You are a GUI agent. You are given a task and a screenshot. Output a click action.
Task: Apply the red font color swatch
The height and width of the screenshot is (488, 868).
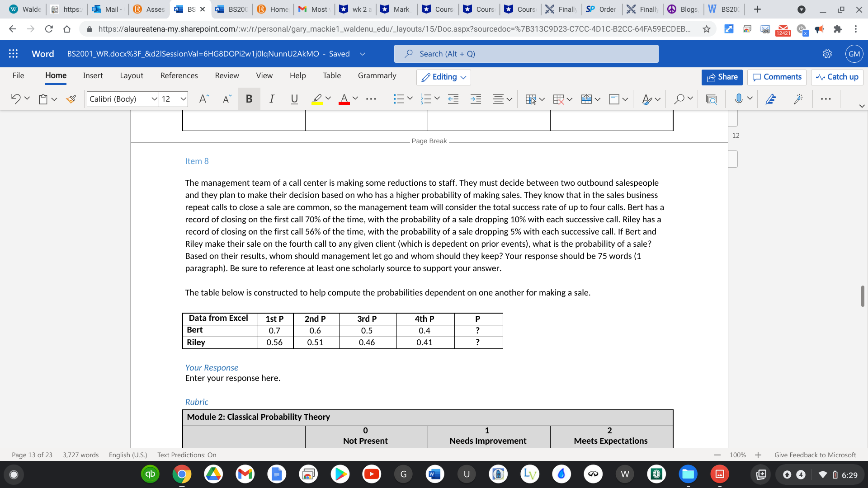(x=344, y=99)
